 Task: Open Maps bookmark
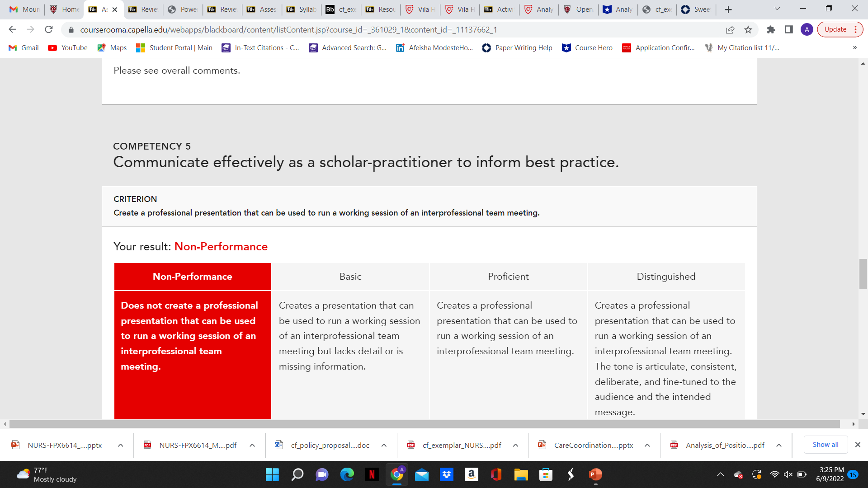click(x=112, y=48)
